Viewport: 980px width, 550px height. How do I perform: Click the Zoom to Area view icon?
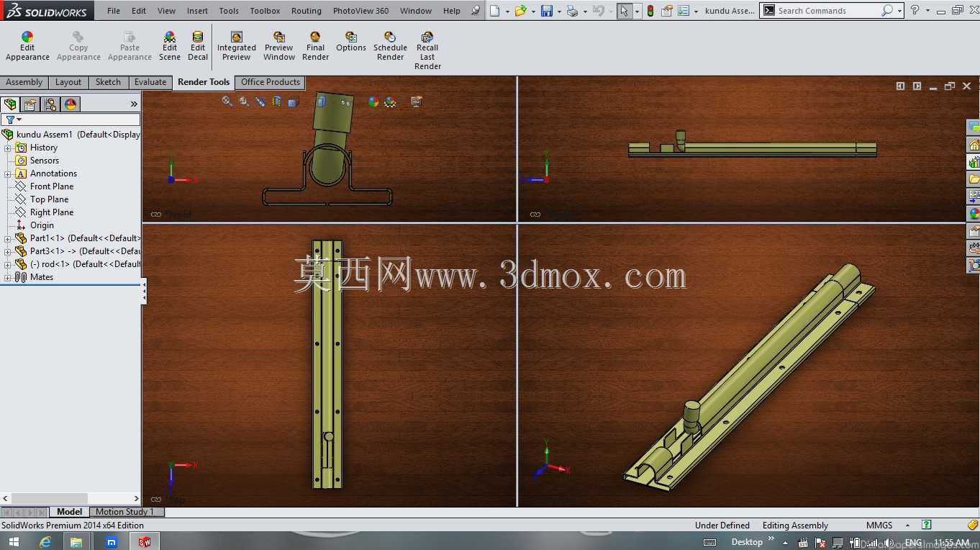click(x=244, y=102)
